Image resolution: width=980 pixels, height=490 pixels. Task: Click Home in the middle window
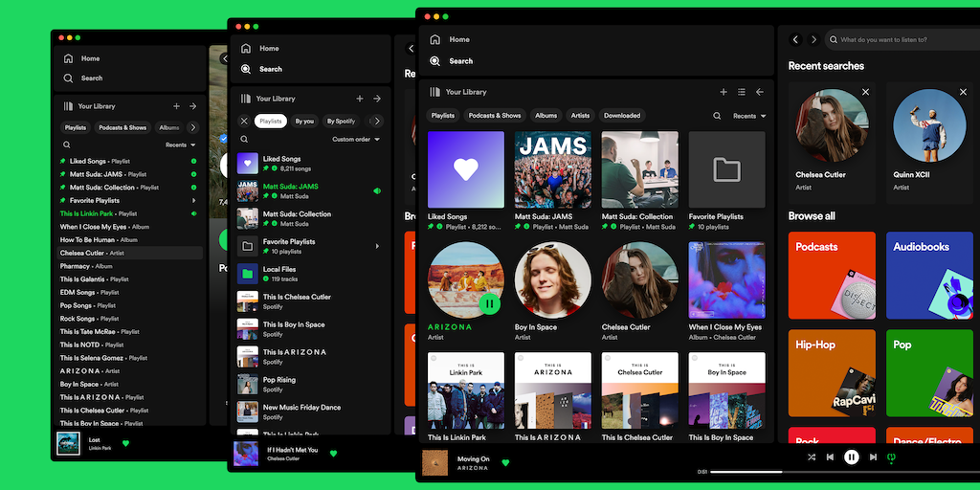point(259,48)
